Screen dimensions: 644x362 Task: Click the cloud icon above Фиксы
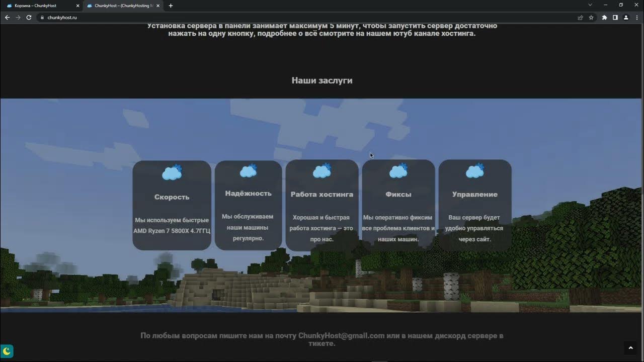[398, 171]
